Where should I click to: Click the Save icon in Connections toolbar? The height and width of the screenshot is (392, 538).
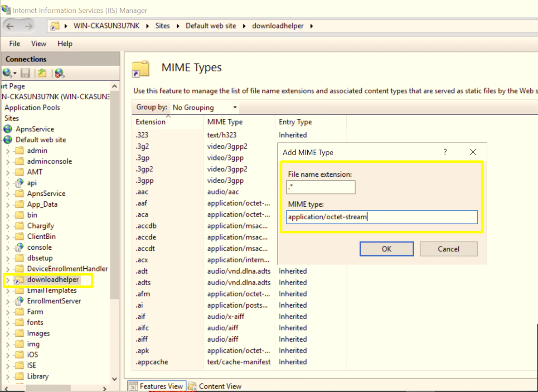pos(25,73)
